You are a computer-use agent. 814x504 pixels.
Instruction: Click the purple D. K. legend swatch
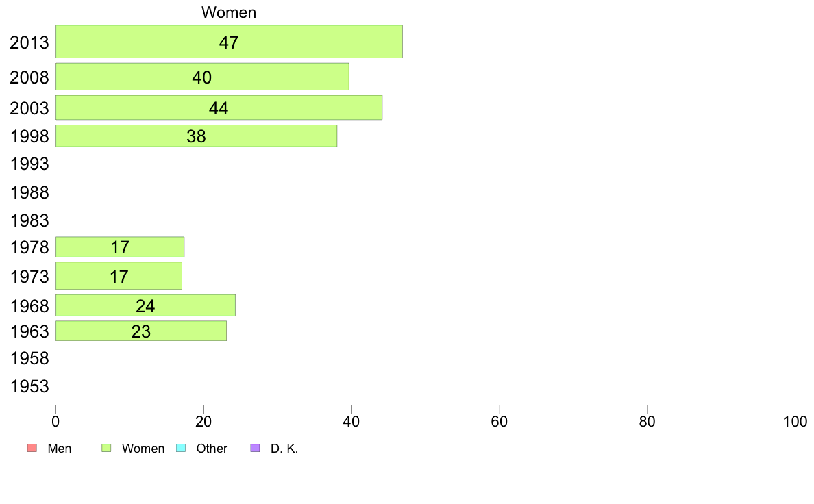[x=255, y=448]
